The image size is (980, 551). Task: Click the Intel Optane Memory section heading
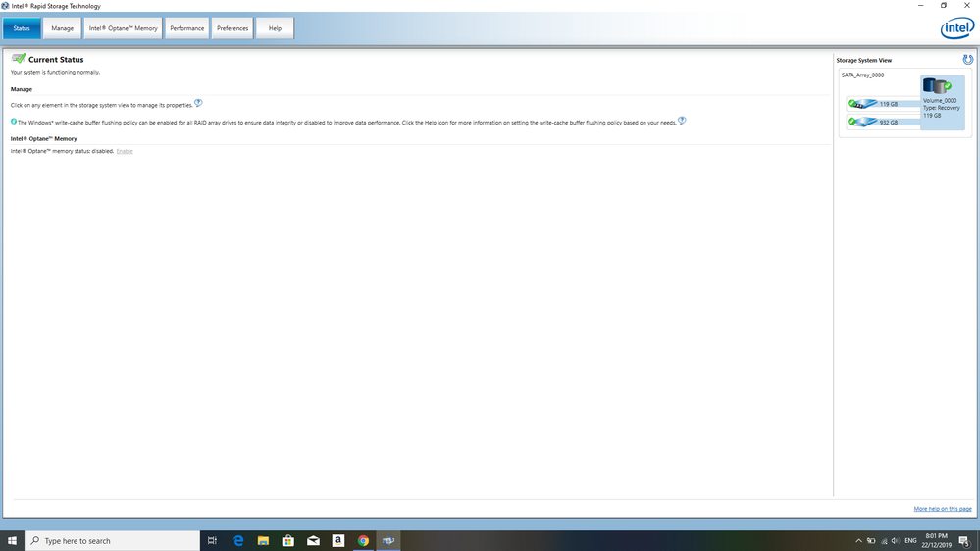(44, 138)
